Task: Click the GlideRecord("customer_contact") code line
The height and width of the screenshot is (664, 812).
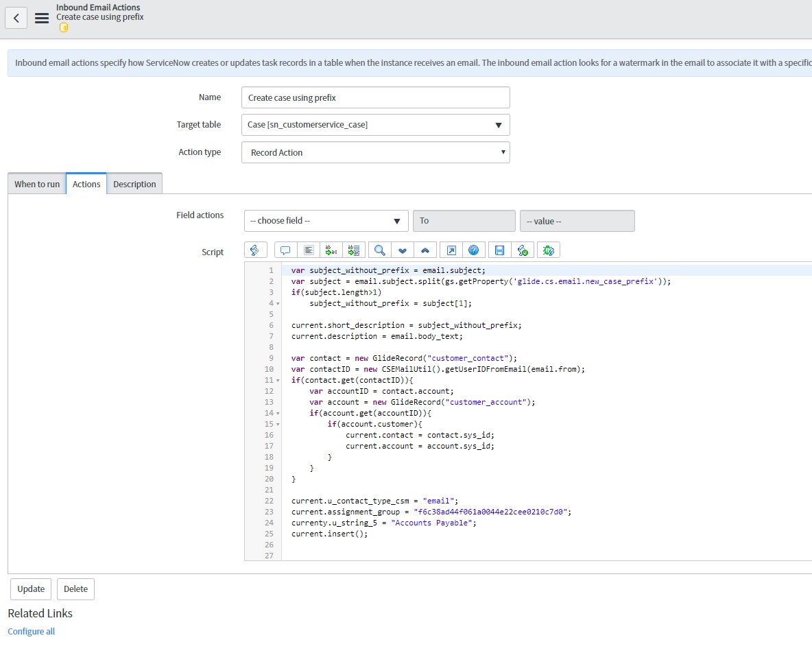Action: (404, 359)
